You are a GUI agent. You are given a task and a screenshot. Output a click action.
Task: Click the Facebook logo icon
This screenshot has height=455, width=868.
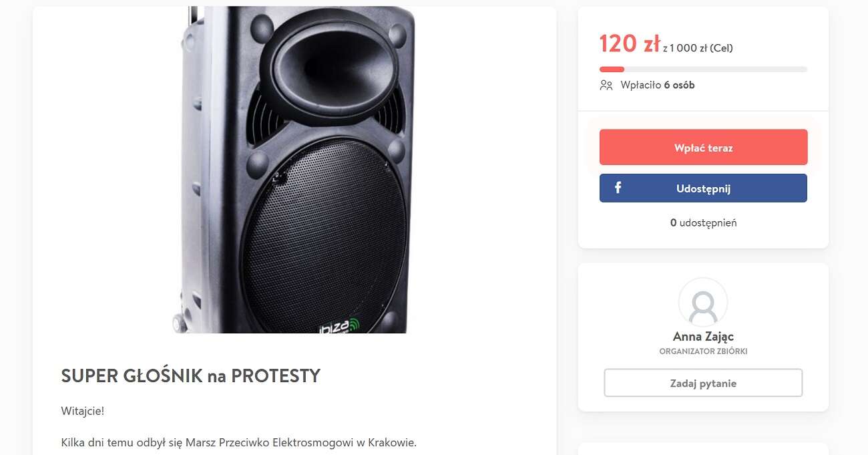click(618, 188)
